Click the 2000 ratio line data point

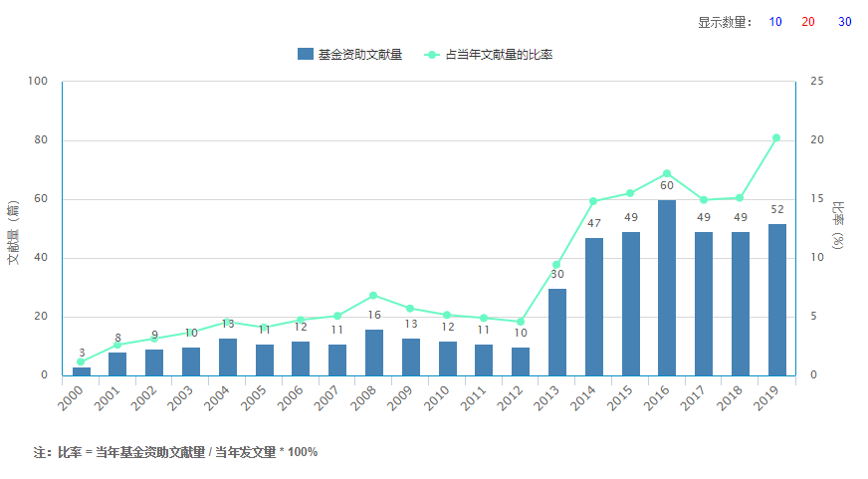[x=81, y=361]
